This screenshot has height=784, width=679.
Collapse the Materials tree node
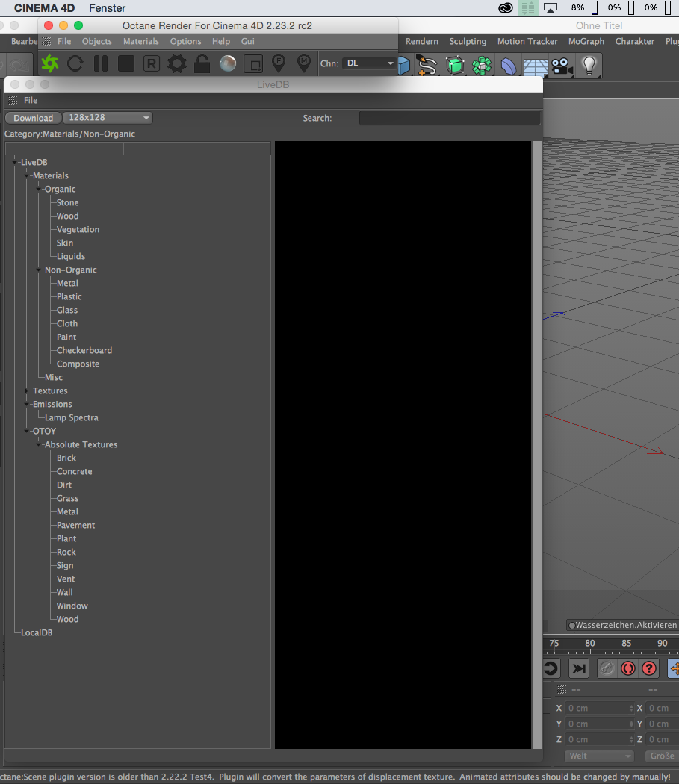27,175
